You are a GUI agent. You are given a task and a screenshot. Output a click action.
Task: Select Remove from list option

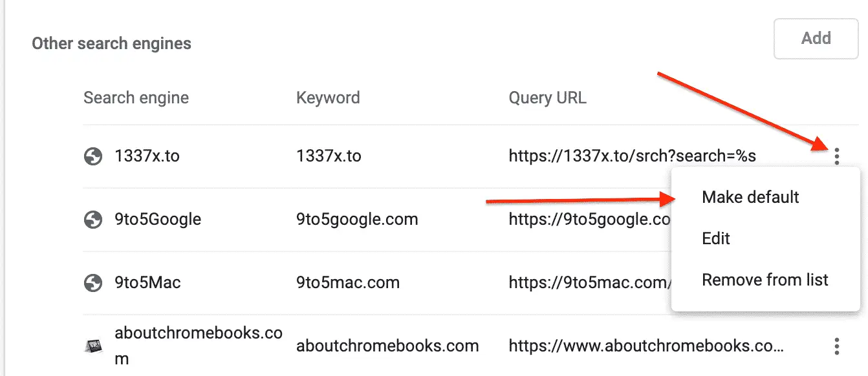(x=765, y=280)
